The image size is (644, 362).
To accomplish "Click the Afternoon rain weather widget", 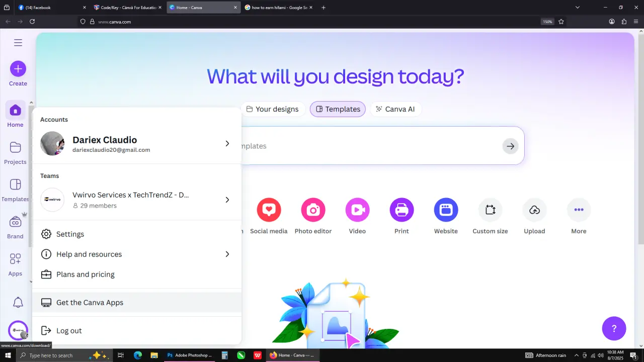I will click(x=545, y=355).
